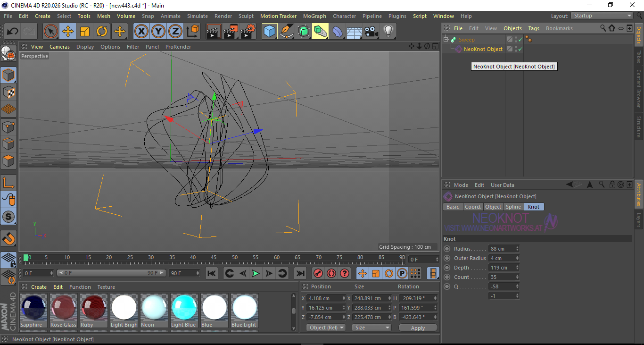The height and width of the screenshot is (345, 644).
Task: Click frame 45 on the timeline ruler
Action: (x=214, y=258)
